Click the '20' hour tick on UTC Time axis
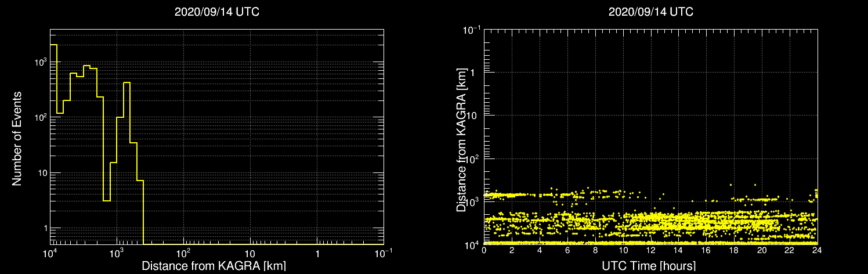 click(762, 250)
